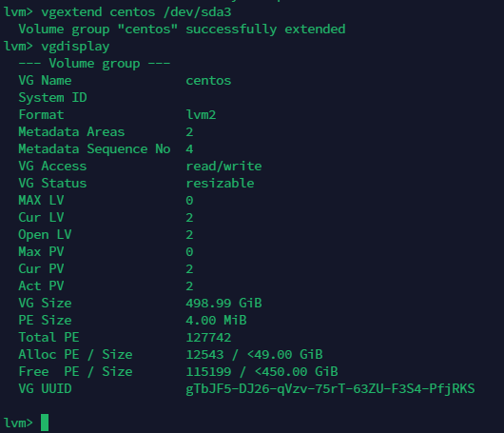504x433 pixels.
Task: Click the Open LV label
Action: [45, 235]
